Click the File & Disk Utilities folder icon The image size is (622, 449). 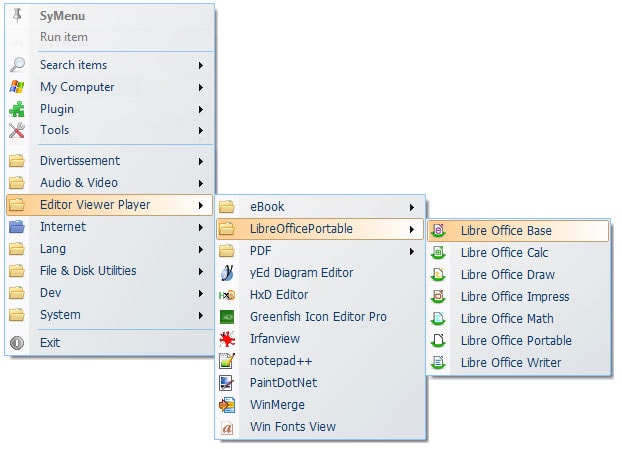tap(17, 271)
